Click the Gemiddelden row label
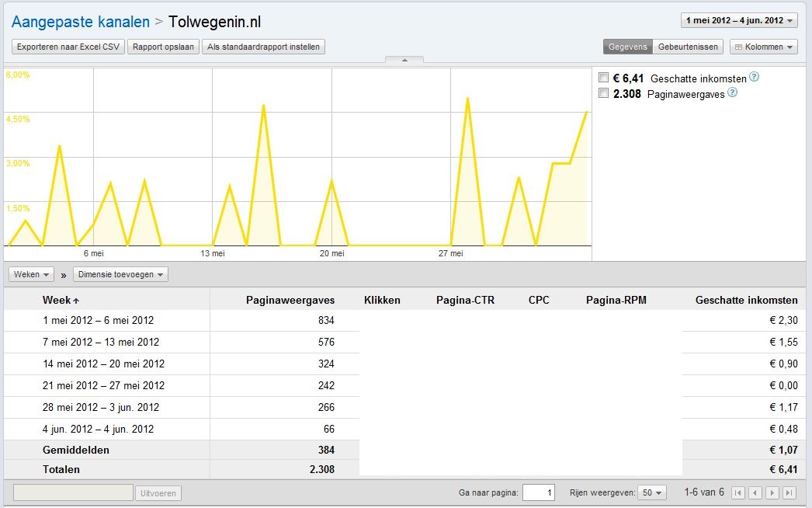 pyautogui.click(x=75, y=450)
